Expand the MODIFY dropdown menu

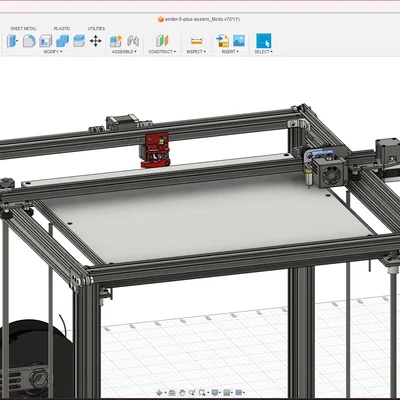(53, 52)
